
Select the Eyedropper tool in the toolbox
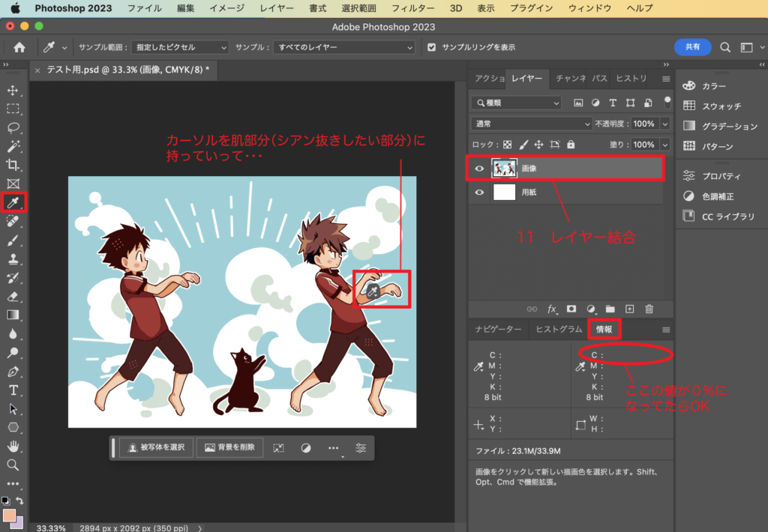coord(13,202)
